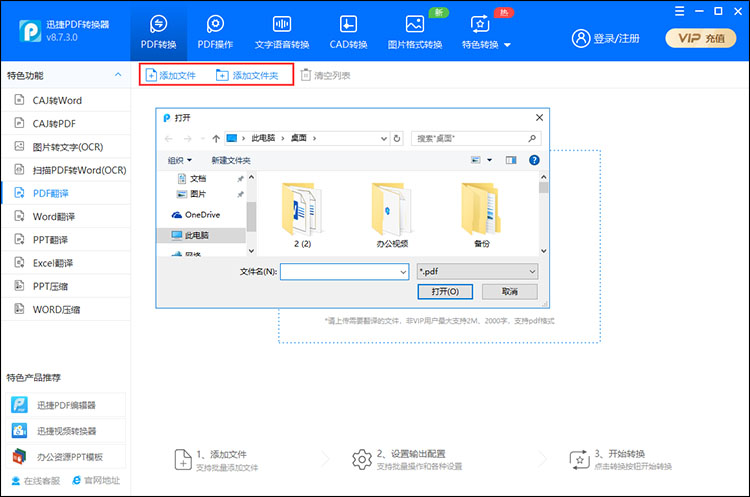This screenshot has width=750, height=497.
Task: Select the folder named 2 (2)
Action: [302, 214]
